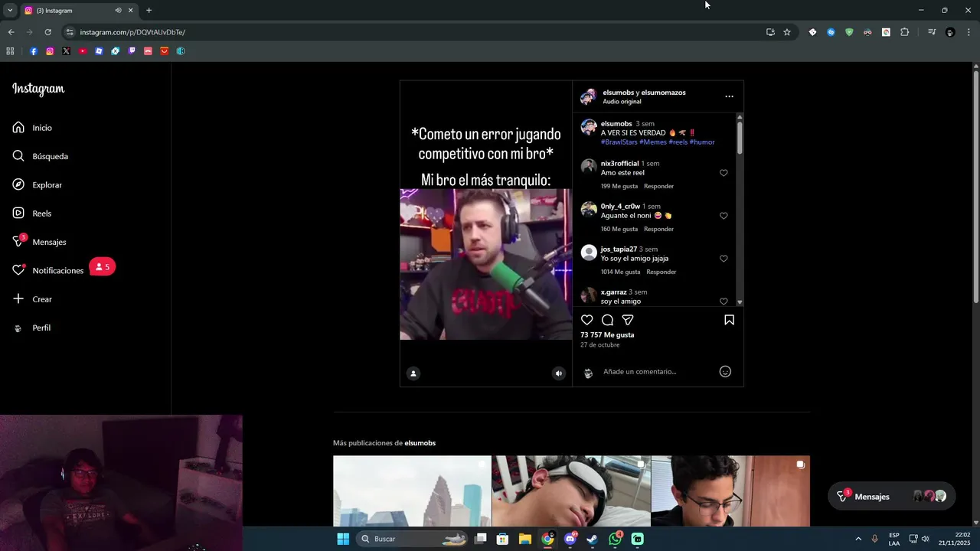Click Crear to make a new post
This screenshot has height=551, width=980.
point(32,299)
